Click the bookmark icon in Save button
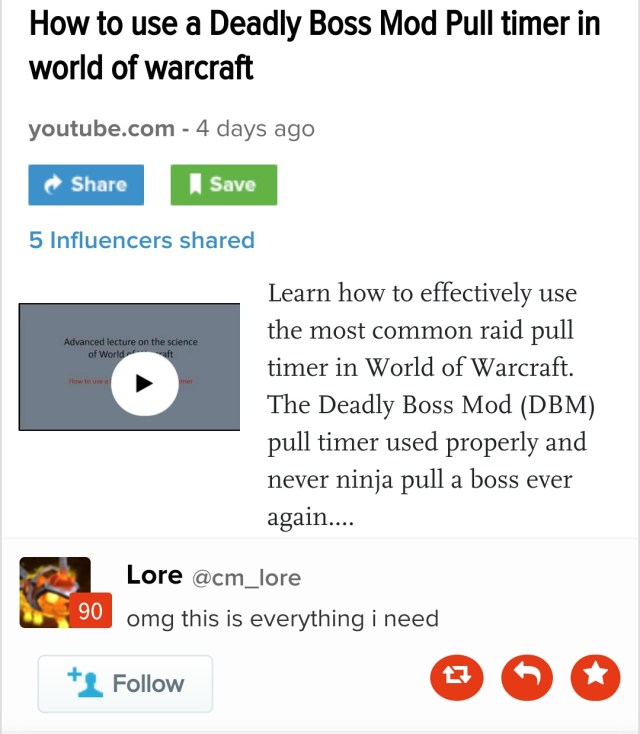The image size is (640, 734). click(x=196, y=184)
